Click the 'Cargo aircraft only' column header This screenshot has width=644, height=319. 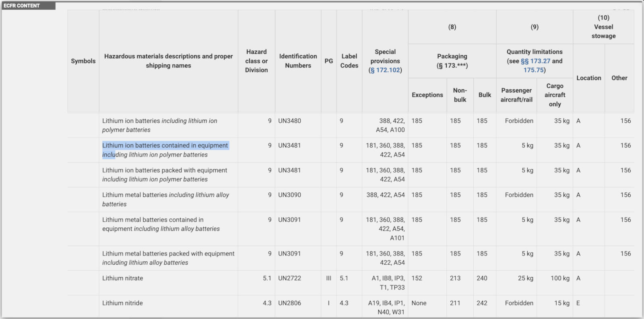[555, 95]
